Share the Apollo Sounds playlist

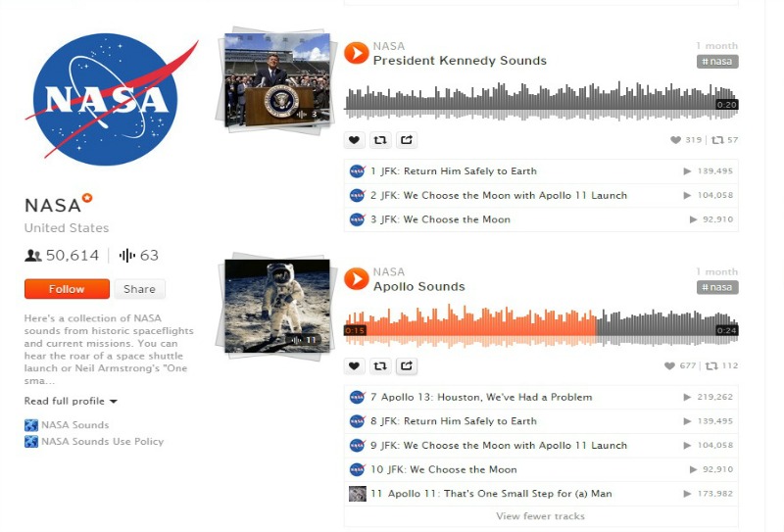click(407, 366)
